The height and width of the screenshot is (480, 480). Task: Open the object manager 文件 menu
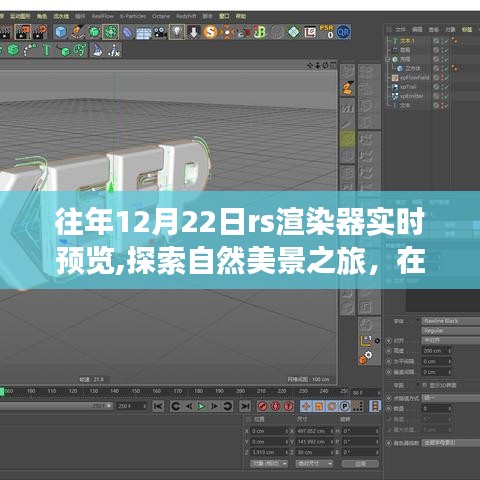click(x=401, y=30)
